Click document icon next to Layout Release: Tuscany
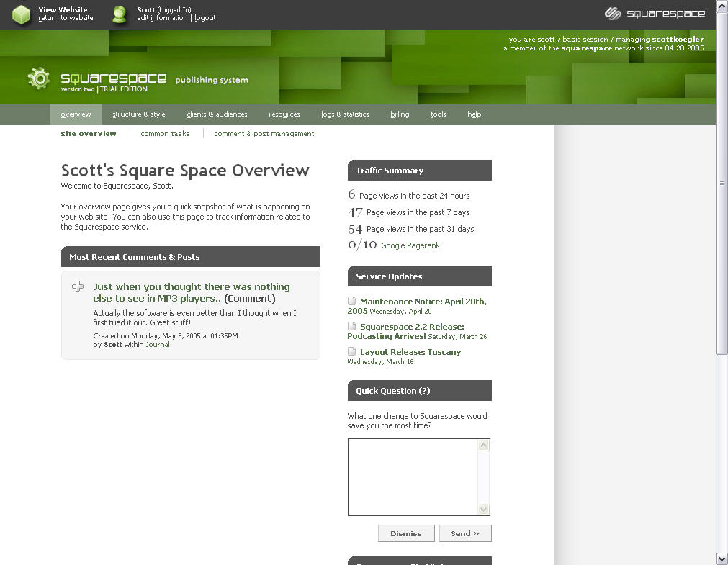Viewport: 728px width, 565px height. 352,352
